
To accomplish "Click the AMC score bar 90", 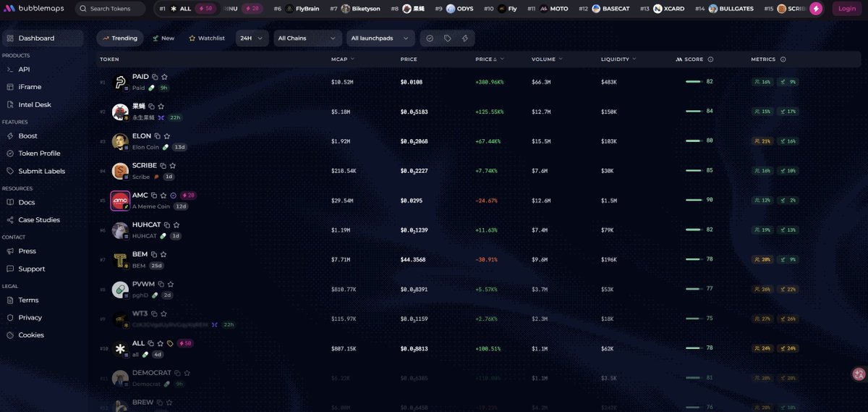I will click(694, 201).
